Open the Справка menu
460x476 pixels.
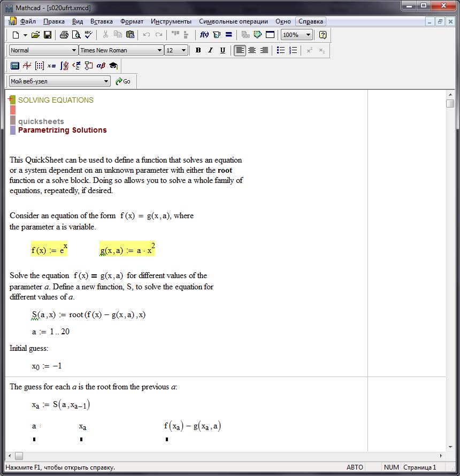311,21
